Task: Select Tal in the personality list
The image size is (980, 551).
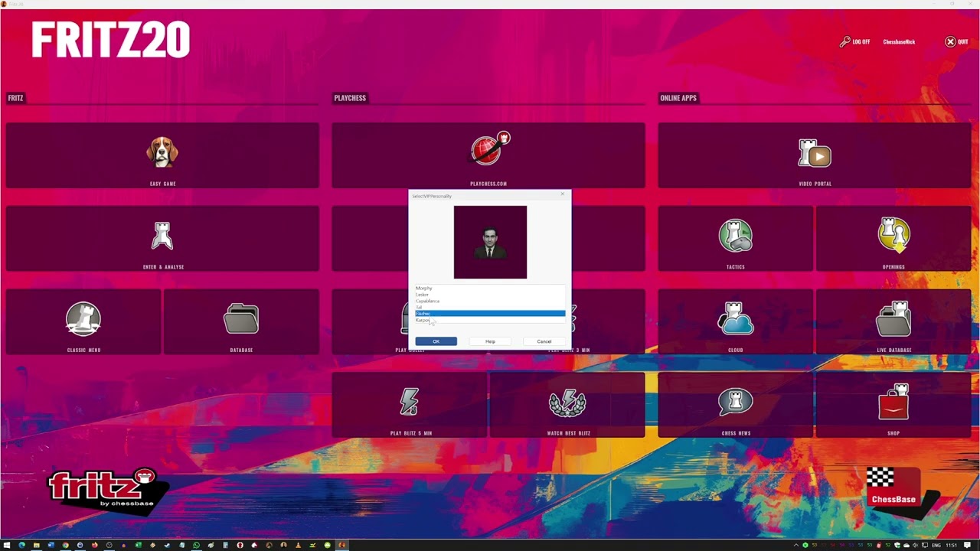Action: [490, 307]
